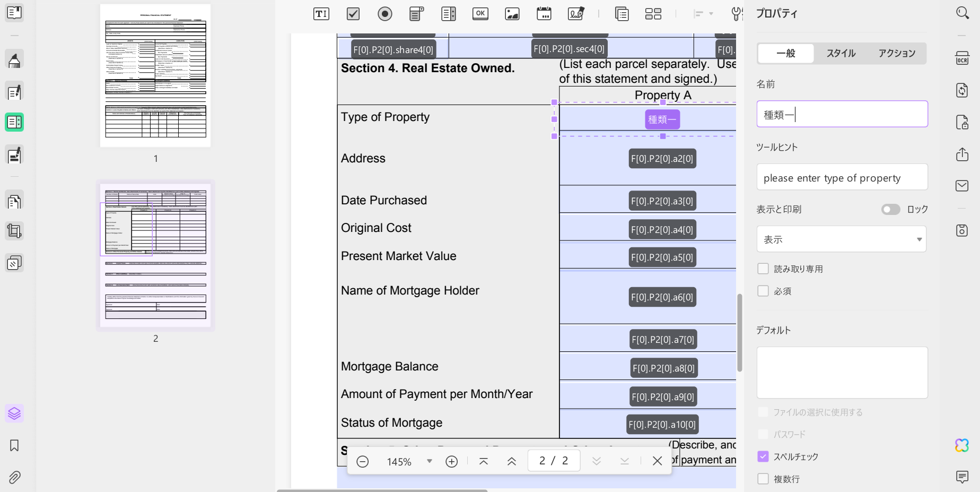Select the Image Field tool
980x492 pixels.
pyautogui.click(x=512, y=14)
